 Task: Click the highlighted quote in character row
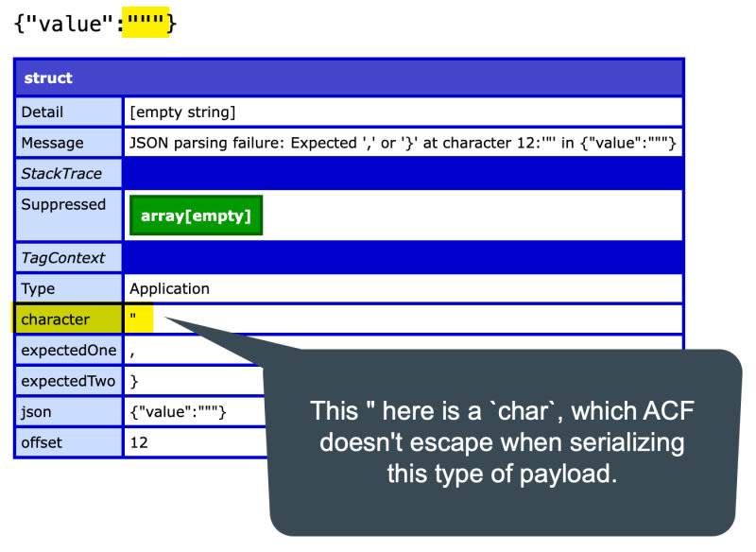[139, 319]
